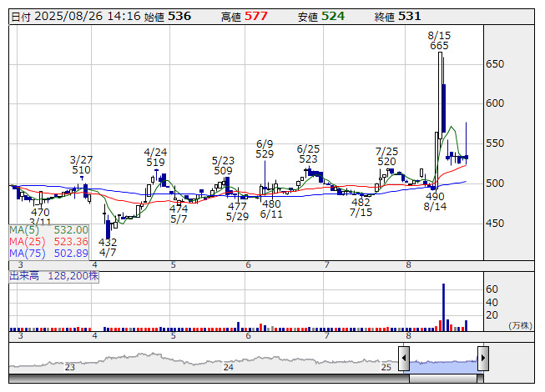Click year 23 in the overview timeline
The image size is (545, 392).
pos(70,367)
